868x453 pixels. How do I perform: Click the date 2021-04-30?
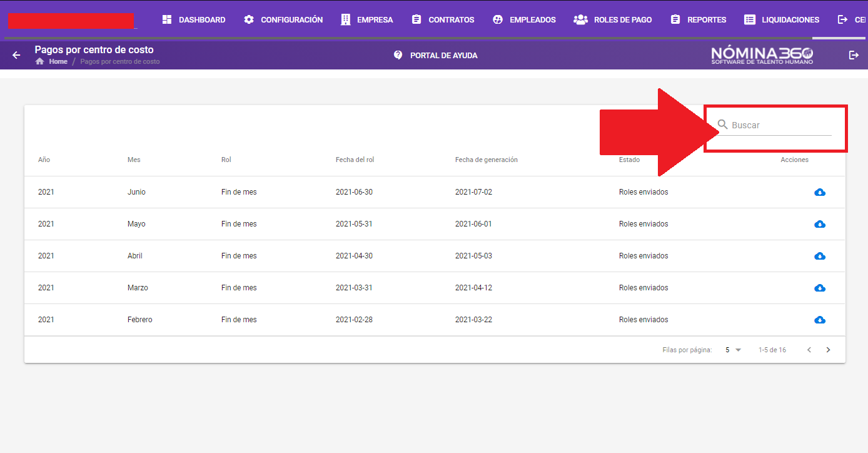coord(354,256)
